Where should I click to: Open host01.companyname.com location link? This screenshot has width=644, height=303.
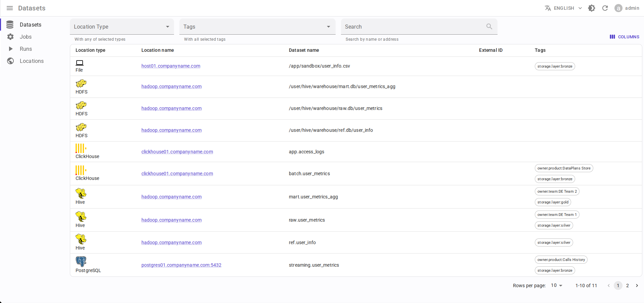click(x=171, y=66)
